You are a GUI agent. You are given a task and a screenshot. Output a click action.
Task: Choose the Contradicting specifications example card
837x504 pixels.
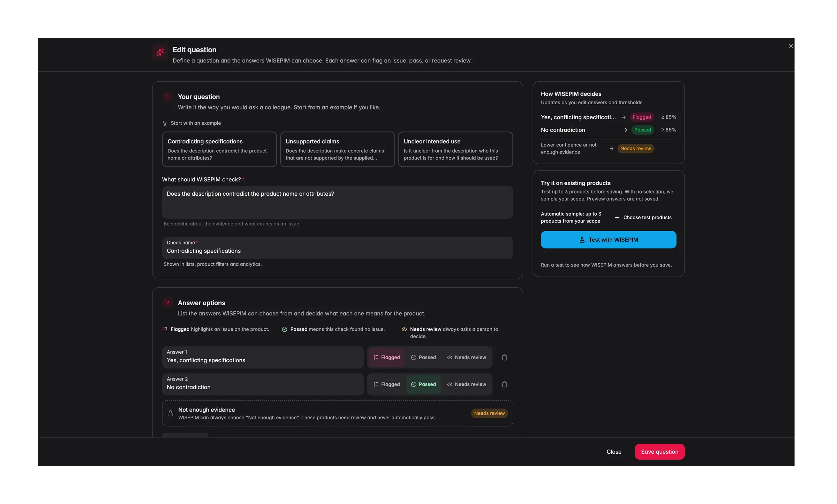pos(219,149)
